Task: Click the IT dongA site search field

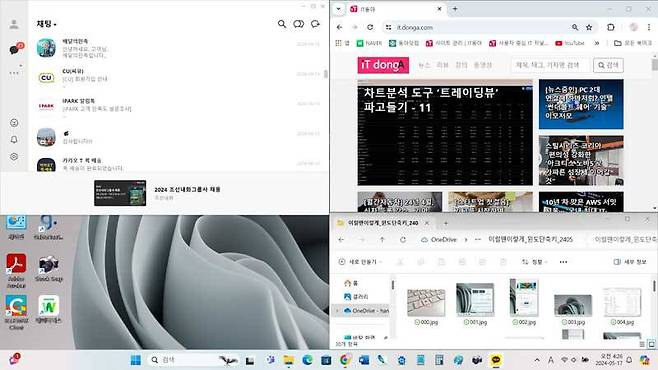Action: [550, 65]
